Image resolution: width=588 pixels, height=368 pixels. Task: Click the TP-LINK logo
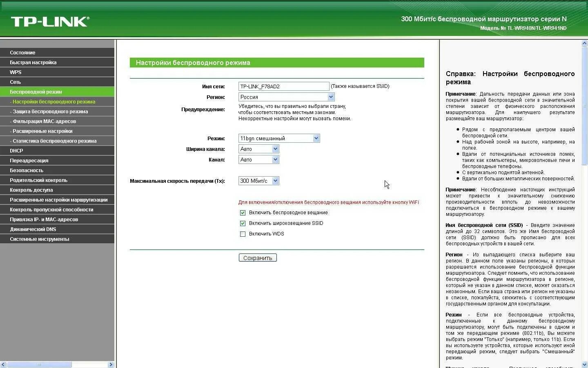pos(50,21)
